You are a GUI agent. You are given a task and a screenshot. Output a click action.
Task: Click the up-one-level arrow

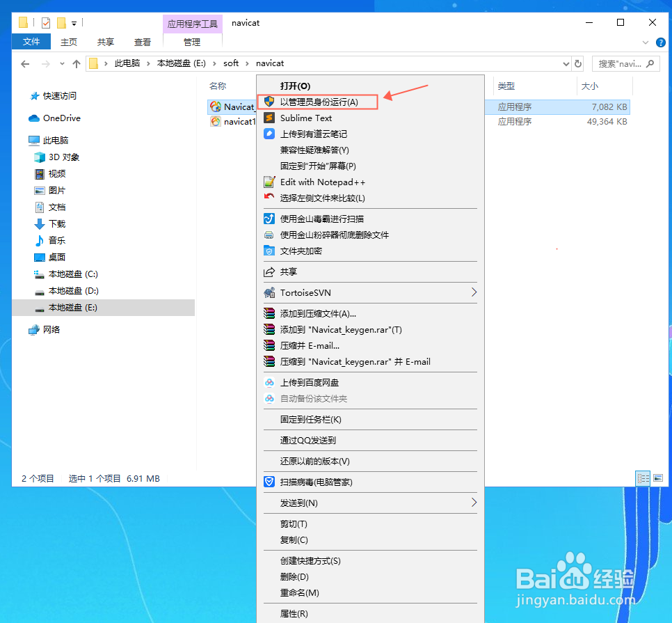[77, 64]
